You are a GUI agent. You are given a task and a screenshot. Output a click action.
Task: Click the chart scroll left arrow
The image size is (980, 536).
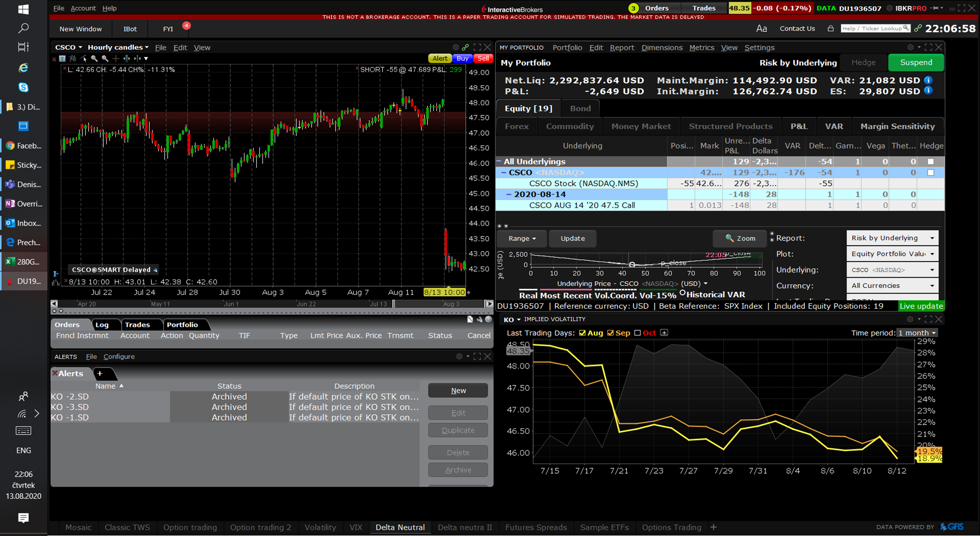(54, 304)
